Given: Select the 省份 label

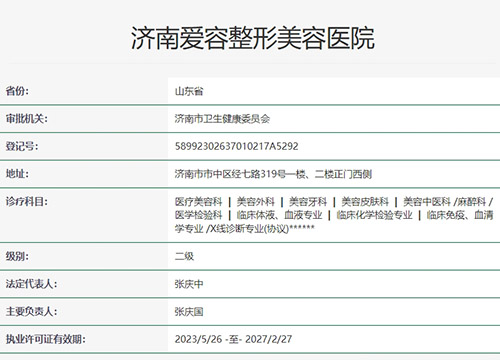Looking at the screenshot, I should pyautogui.click(x=17, y=91).
